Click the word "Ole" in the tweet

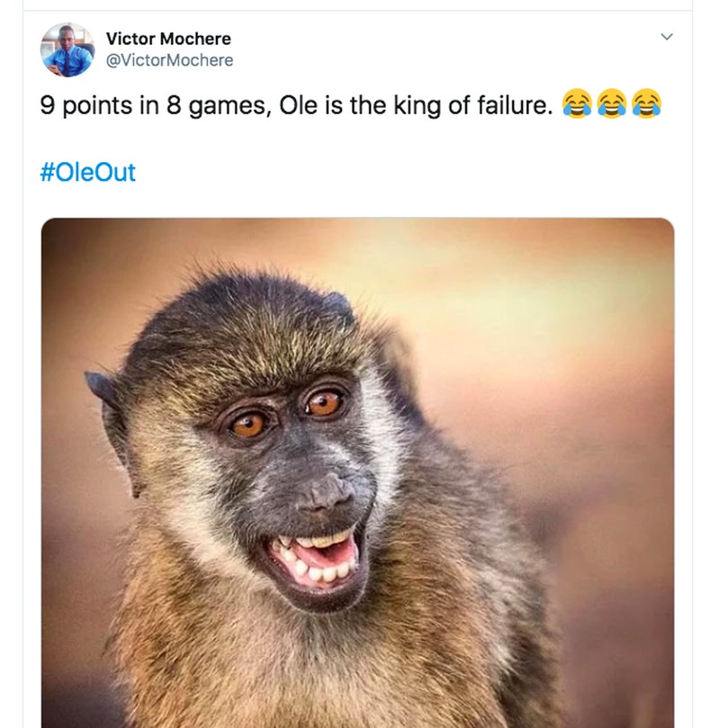coord(297,105)
